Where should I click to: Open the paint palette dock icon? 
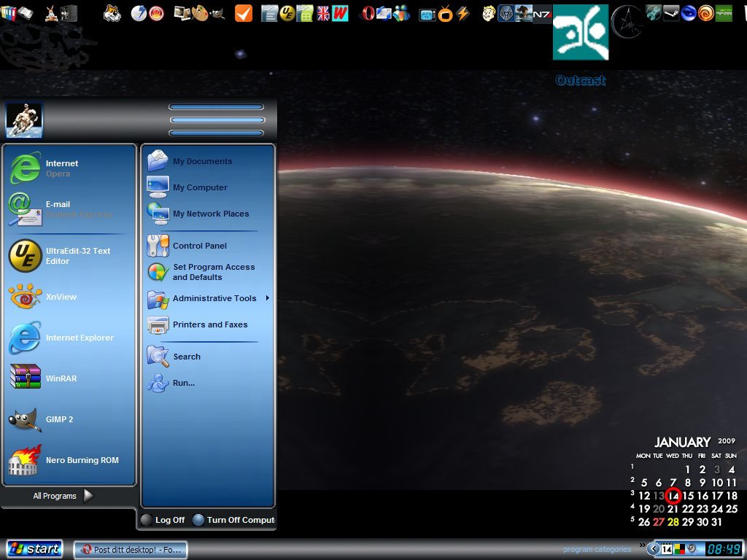pyautogui.click(x=200, y=13)
